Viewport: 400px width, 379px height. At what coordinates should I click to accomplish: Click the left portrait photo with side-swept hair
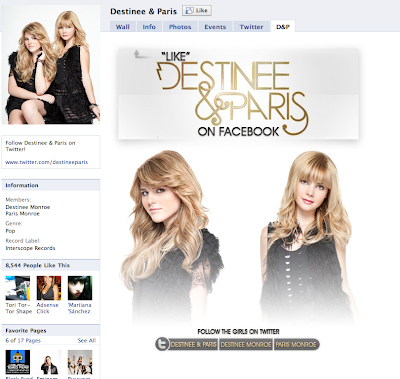pos(172,237)
